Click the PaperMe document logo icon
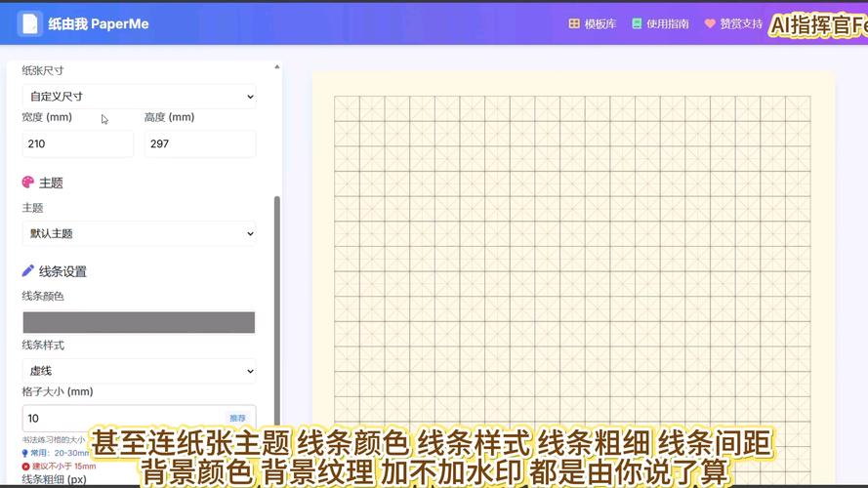The image size is (868, 488). coord(29,23)
